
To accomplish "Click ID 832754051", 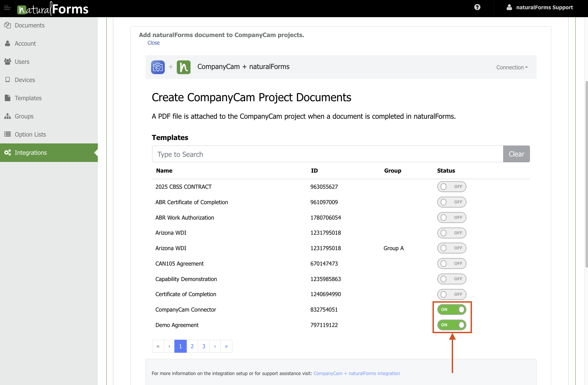I will 324,310.
